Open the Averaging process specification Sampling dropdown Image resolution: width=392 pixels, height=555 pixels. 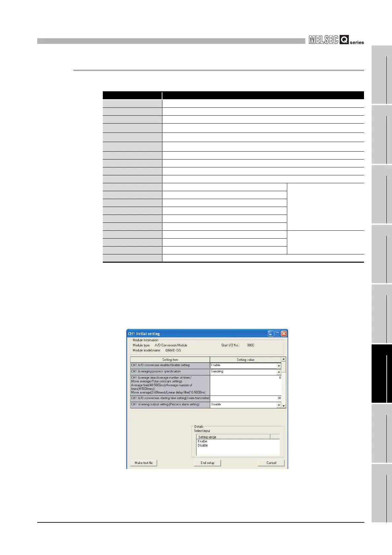pyautogui.click(x=279, y=372)
